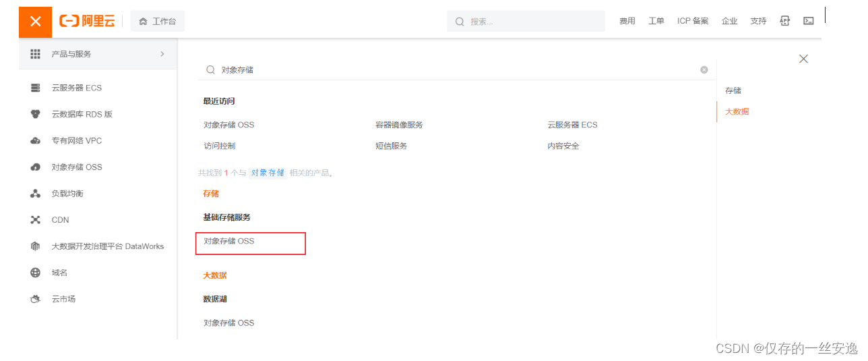
Task: Click the orange 大数据 heading in results
Action: pyautogui.click(x=215, y=275)
